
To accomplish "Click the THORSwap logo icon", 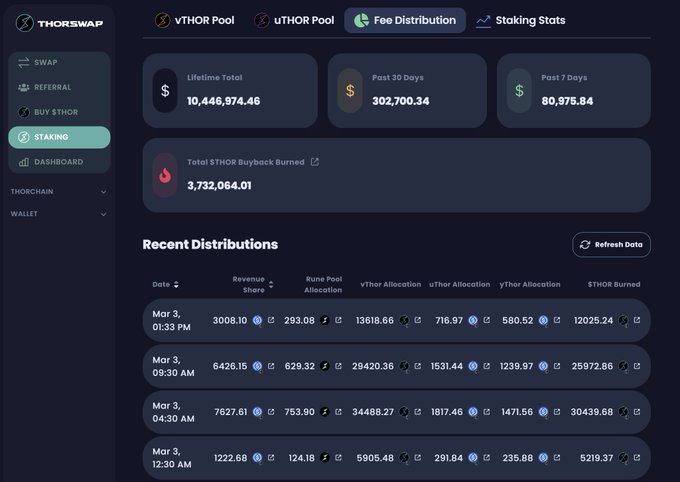I will pyautogui.click(x=20, y=23).
